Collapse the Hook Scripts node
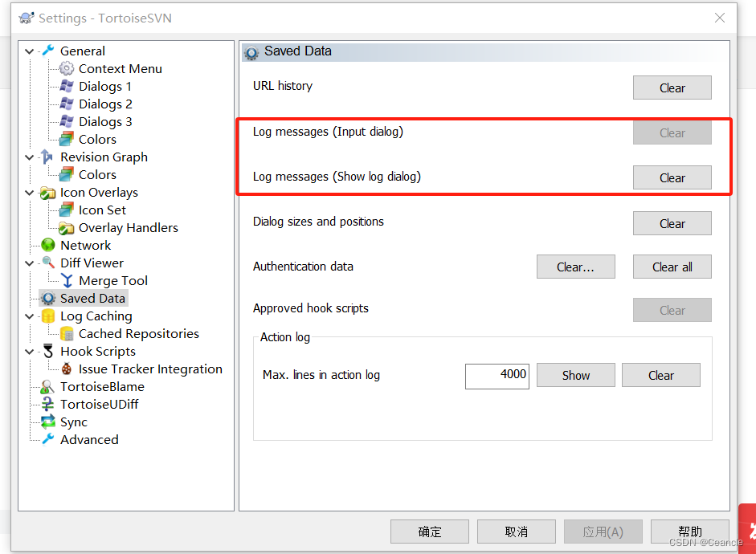 point(30,352)
